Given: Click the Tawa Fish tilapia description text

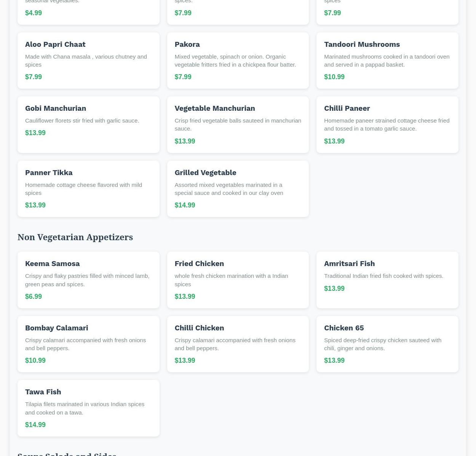Looking at the screenshot, I should pyautogui.click(x=85, y=408).
